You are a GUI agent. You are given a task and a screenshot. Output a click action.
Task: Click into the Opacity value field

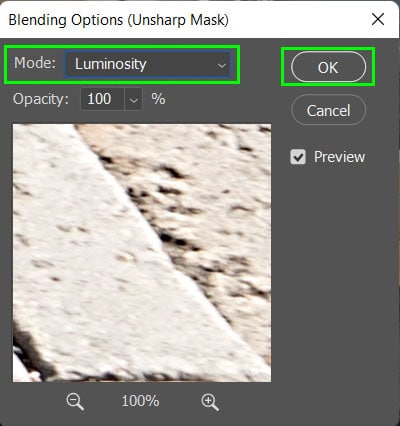(x=103, y=99)
